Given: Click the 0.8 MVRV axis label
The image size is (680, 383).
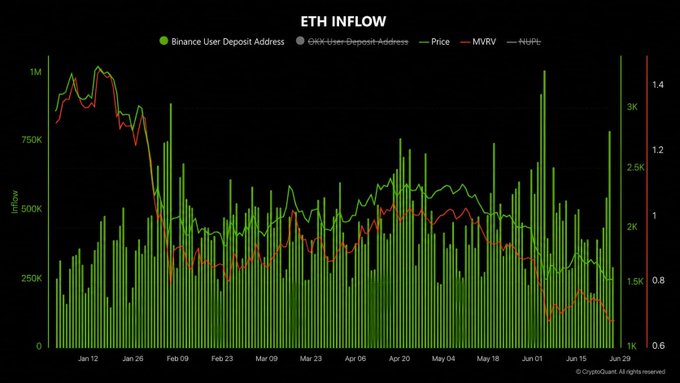Looking at the screenshot, I should tap(658, 281).
